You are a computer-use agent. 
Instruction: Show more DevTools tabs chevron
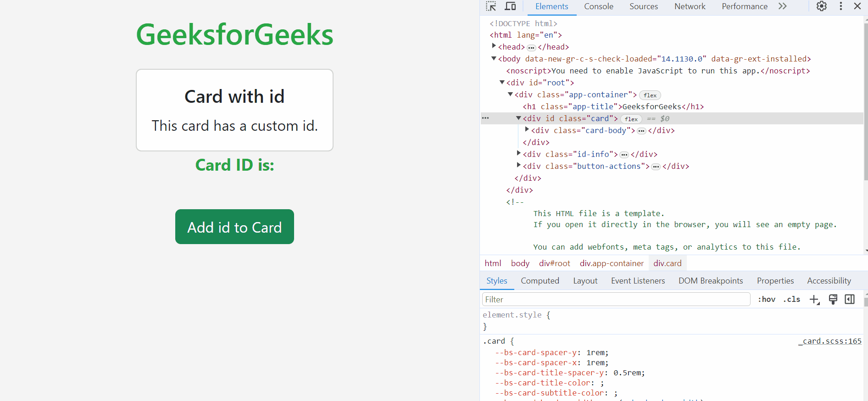[x=783, y=6]
